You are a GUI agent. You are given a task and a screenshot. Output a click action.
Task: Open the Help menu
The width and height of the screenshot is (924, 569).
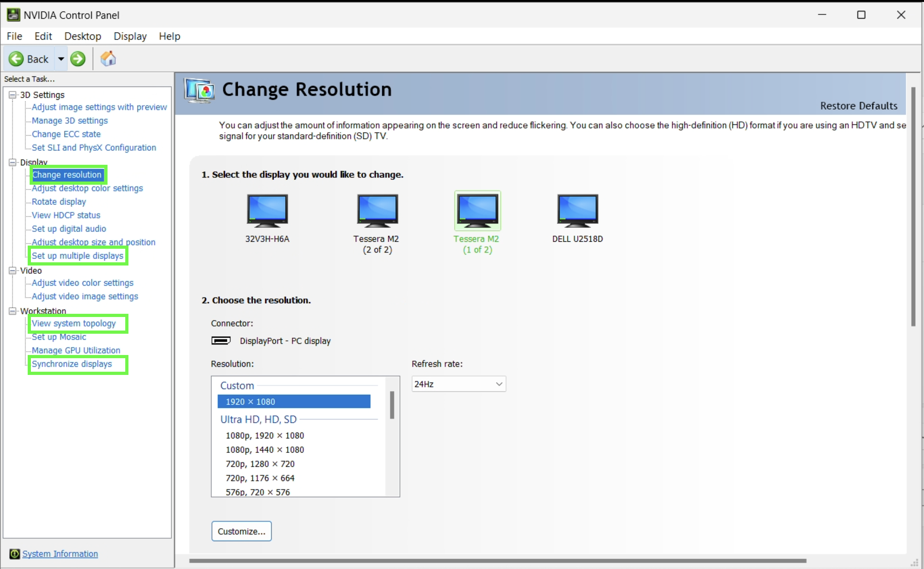(169, 36)
